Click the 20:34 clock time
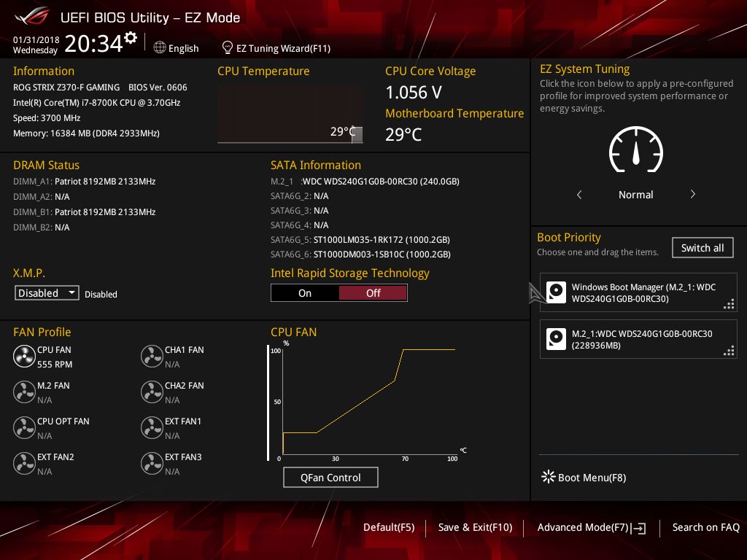The image size is (747, 560). [94, 43]
